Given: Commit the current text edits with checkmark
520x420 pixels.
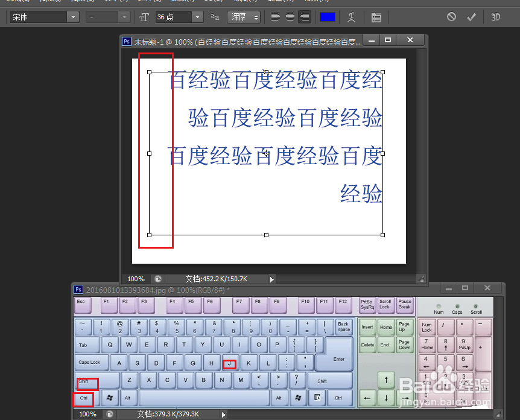Looking at the screenshot, I should [x=471, y=16].
